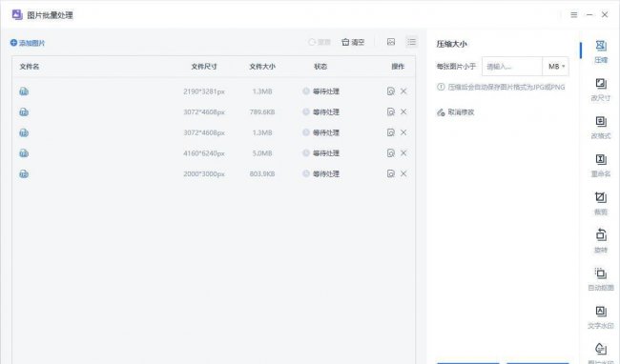Switch file list to list view
Screen dimensions: 620x364
[412, 42]
